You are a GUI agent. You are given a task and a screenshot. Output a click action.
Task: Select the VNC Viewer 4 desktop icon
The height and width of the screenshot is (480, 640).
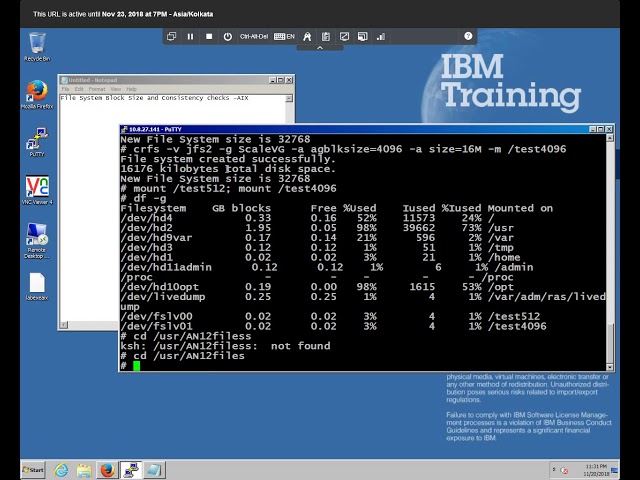(x=37, y=190)
